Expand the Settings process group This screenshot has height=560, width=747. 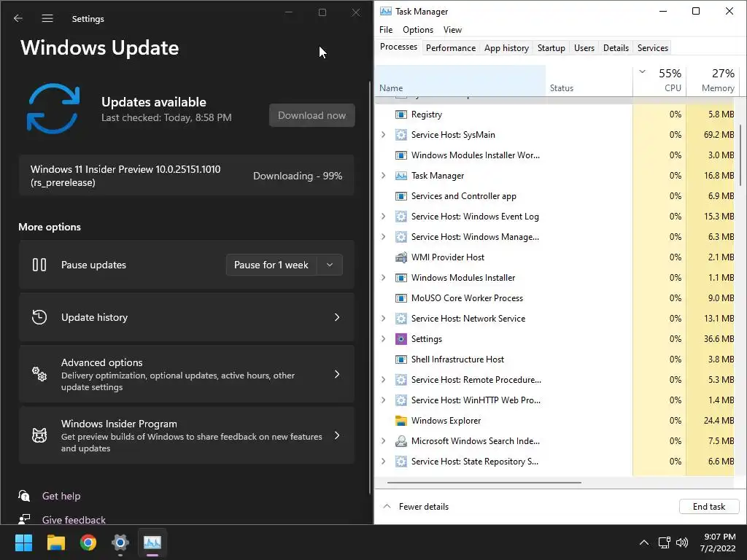click(x=384, y=339)
